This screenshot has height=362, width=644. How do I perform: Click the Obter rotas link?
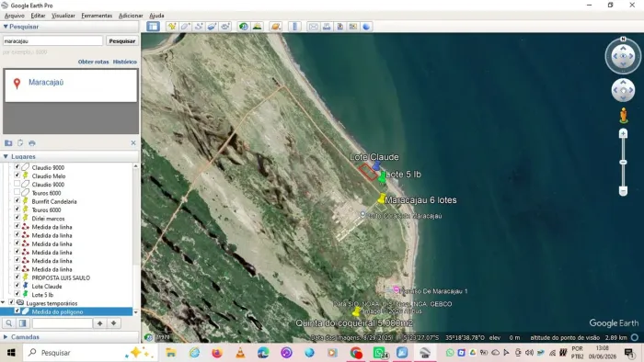click(93, 62)
